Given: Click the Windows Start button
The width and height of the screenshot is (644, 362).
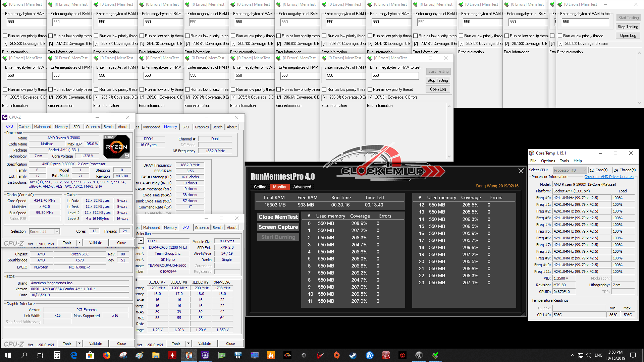Looking at the screenshot, I should pos(8,355).
